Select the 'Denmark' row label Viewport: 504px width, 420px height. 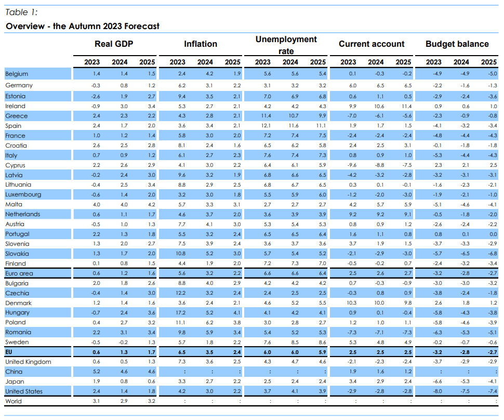coord(18,303)
